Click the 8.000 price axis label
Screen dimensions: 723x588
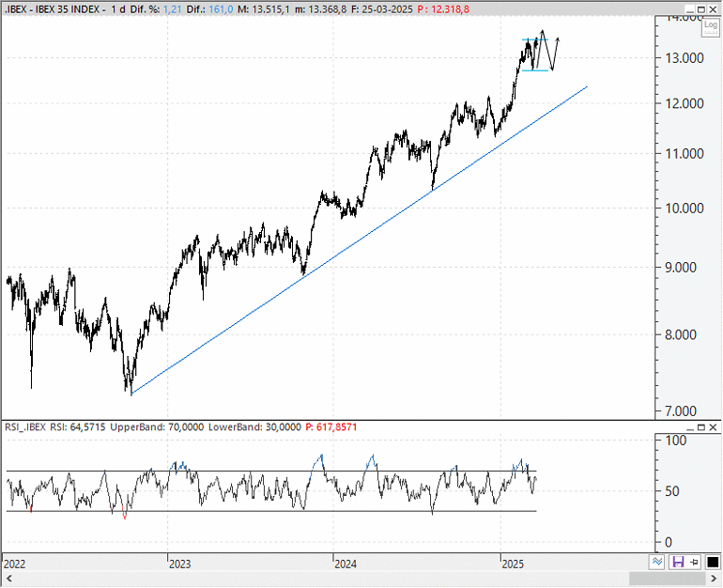(681, 334)
